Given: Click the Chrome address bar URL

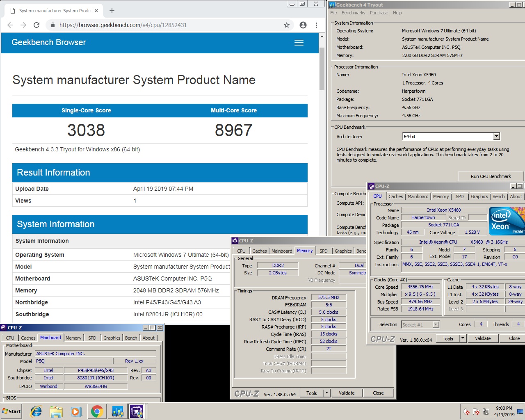Looking at the screenshot, I should (123, 25).
